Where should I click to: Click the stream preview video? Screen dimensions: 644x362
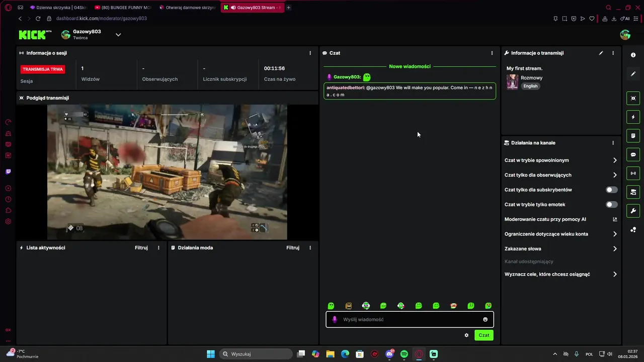167,172
